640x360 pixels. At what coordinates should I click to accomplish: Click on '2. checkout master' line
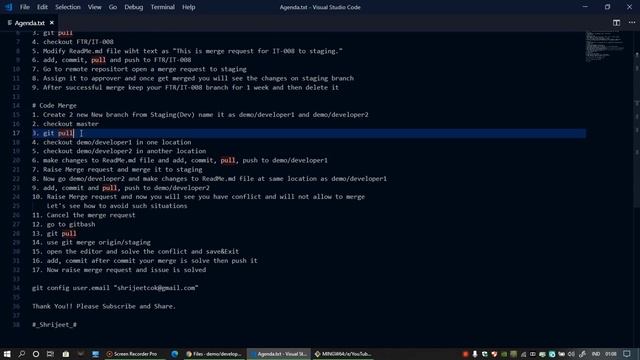tap(65, 124)
